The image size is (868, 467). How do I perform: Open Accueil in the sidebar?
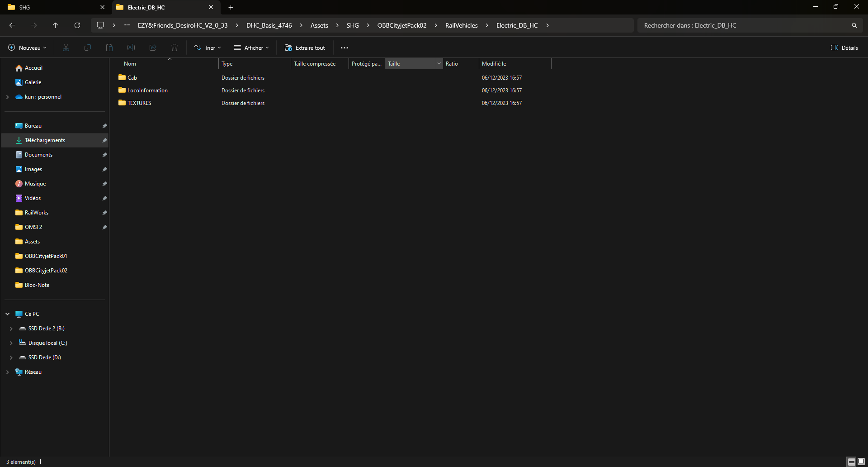click(x=55, y=68)
